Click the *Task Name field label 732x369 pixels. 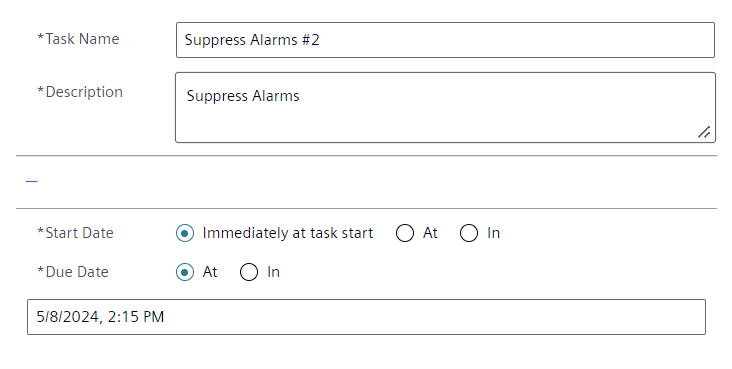tap(78, 39)
